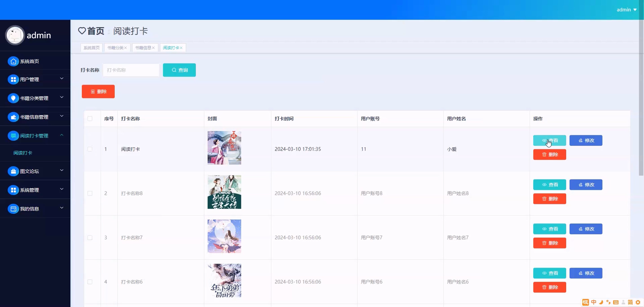The height and width of the screenshot is (307, 644).
Task: Click the 我的信息 card icon
Action: point(13,209)
